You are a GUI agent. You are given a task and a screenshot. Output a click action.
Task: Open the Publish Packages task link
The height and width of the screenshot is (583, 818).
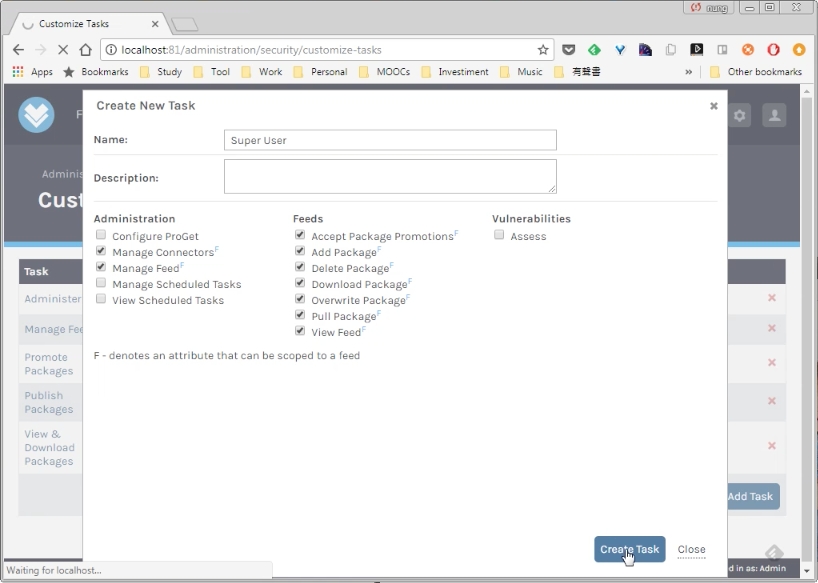click(49, 403)
